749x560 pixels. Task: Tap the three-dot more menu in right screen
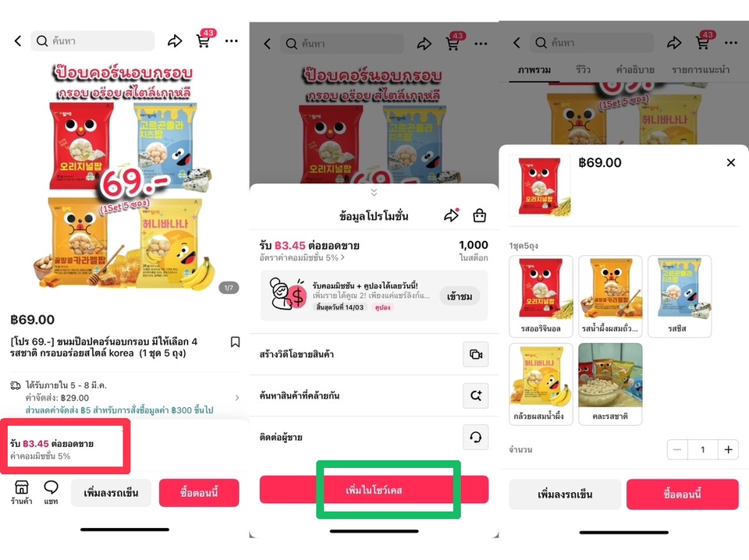(730, 43)
